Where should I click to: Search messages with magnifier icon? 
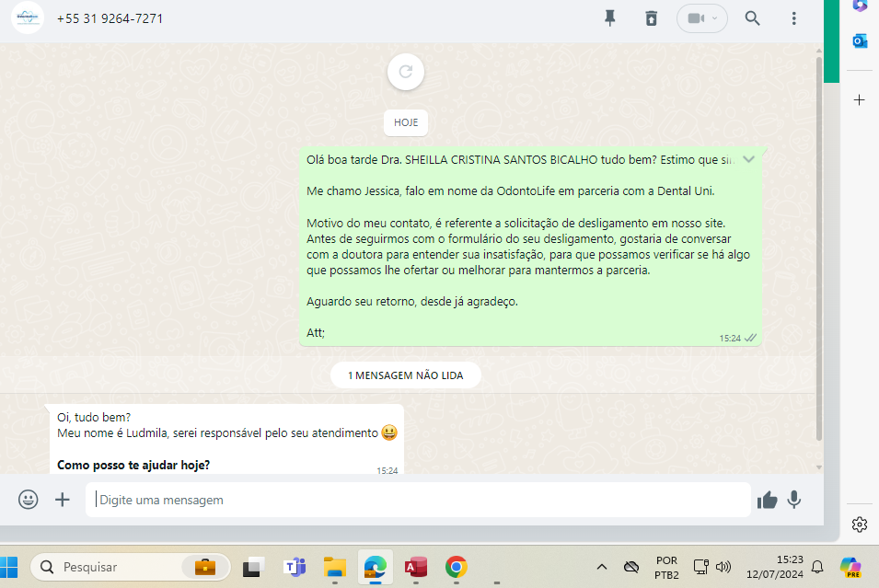click(x=752, y=18)
